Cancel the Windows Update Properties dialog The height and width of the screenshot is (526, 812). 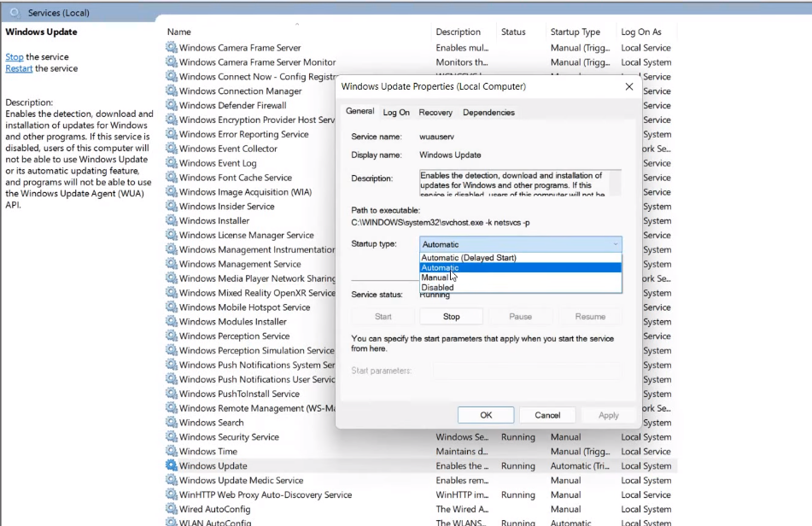pyautogui.click(x=547, y=415)
